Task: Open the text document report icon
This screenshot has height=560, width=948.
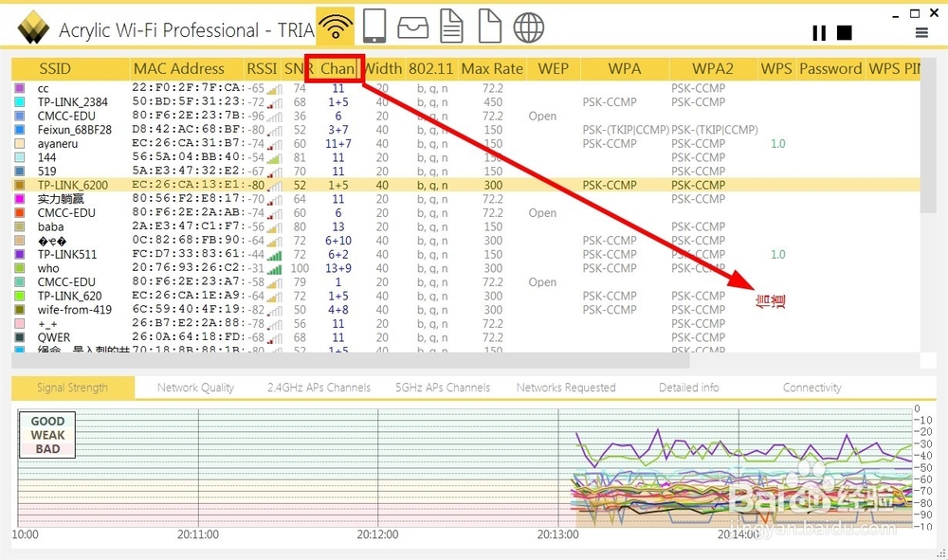Action: 451,26
